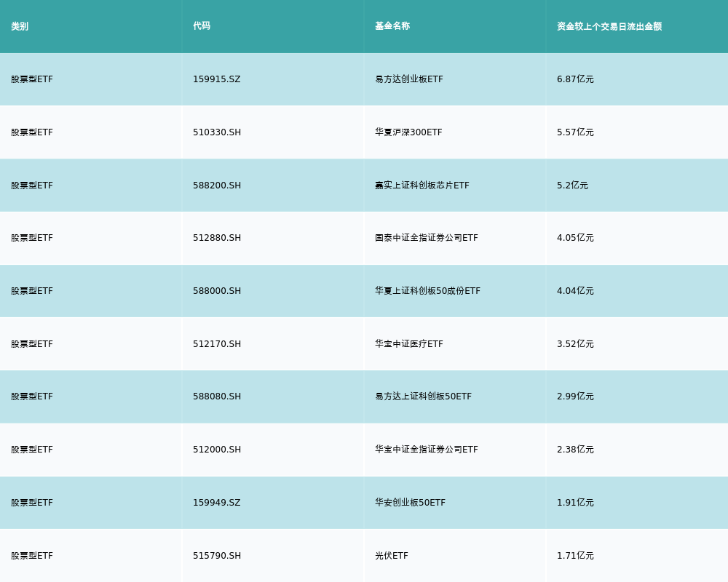Select code 512170.SH
This screenshot has width=728, height=582.
coord(217,344)
